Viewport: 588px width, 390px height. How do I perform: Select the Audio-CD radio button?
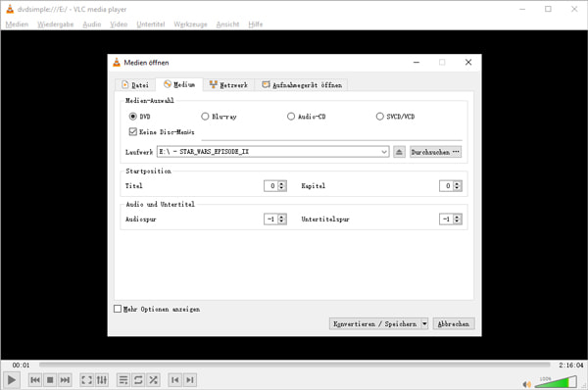point(291,117)
